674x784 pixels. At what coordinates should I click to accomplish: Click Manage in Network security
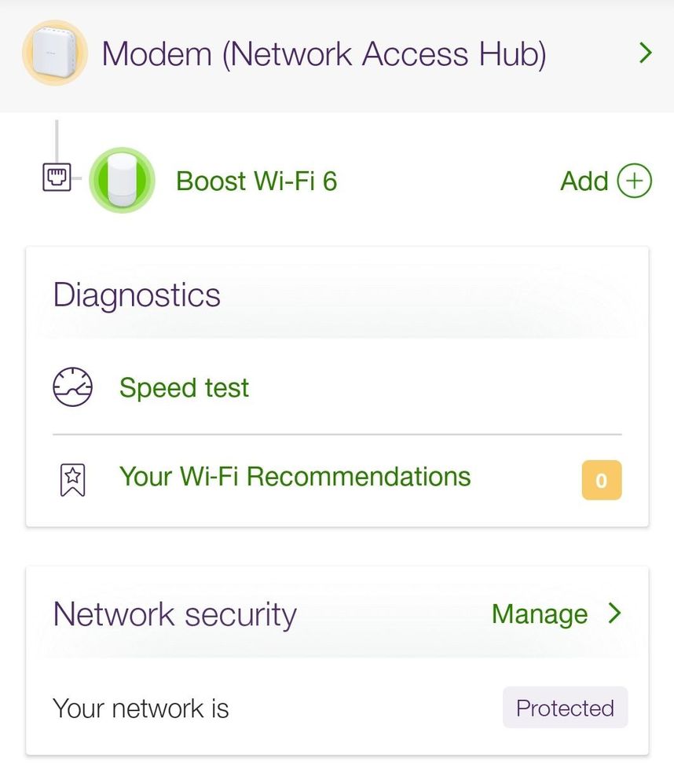pyautogui.click(x=539, y=614)
